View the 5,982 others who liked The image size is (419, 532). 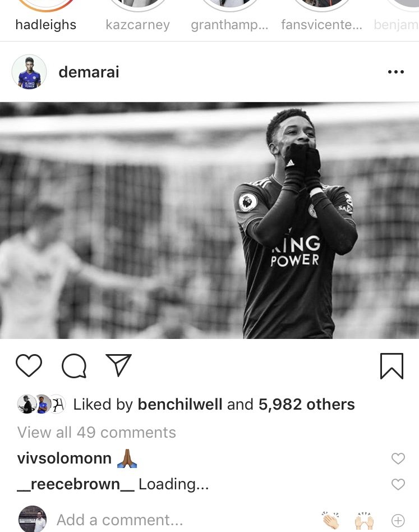pyautogui.click(x=306, y=404)
